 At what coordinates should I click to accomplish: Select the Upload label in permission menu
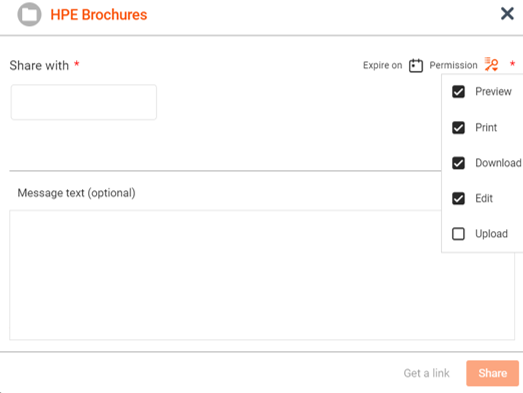pos(491,234)
